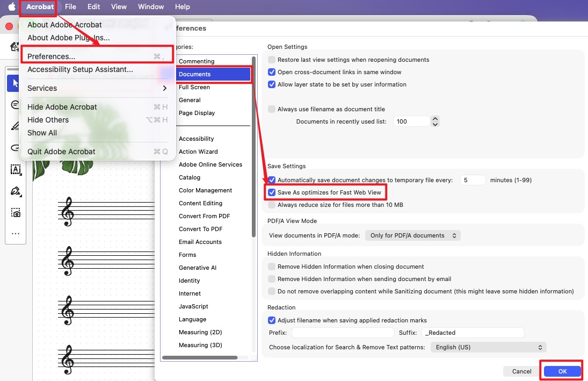Click the autosave minutes input field
The height and width of the screenshot is (381, 588).
(x=473, y=180)
